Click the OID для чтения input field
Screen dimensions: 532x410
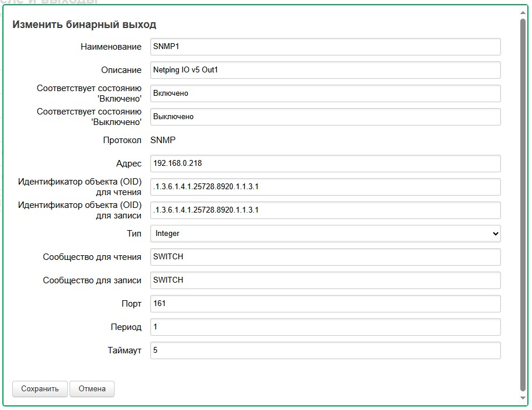(x=325, y=187)
